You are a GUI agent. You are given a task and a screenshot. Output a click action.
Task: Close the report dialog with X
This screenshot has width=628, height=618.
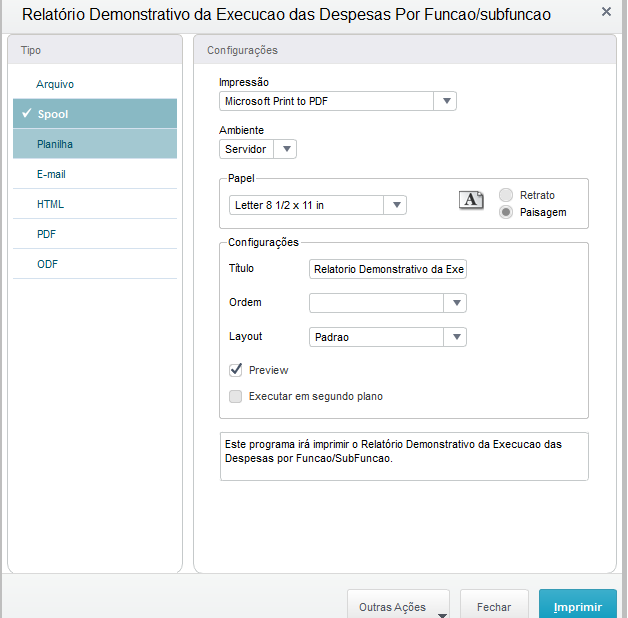(x=606, y=12)
